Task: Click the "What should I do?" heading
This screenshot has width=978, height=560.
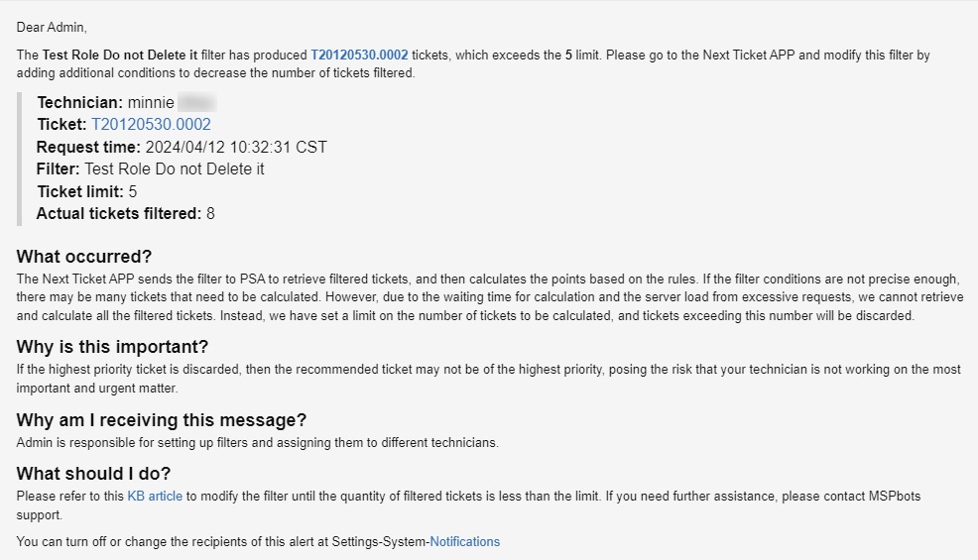Action: [93, 474]
